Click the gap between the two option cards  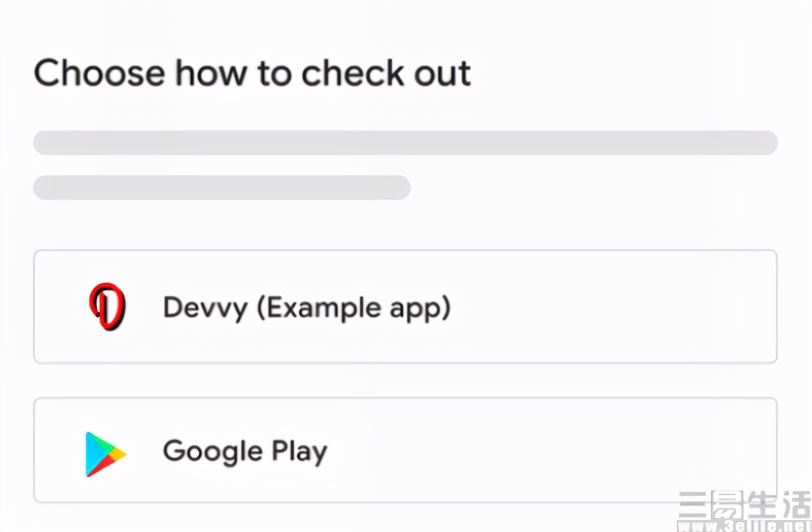[405, 380]
